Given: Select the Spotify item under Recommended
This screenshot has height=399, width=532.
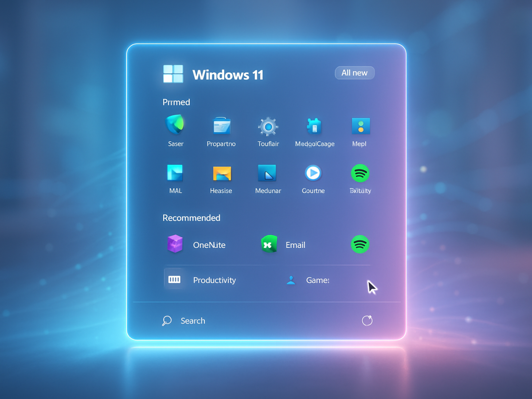Looking at the screenshot, I should [360, 244].
